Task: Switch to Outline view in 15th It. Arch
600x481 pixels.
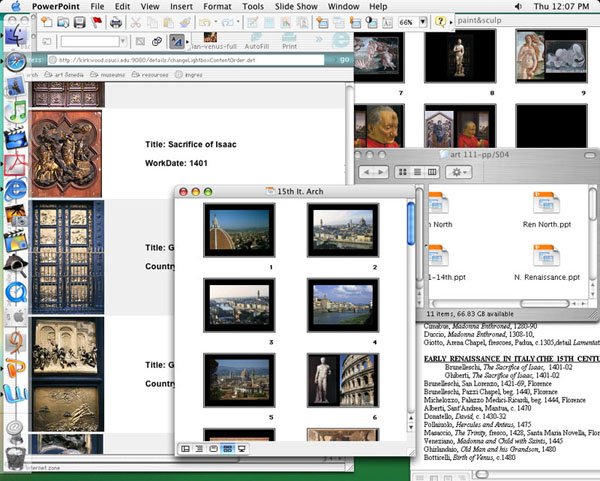Action: (x=199, y=448)
